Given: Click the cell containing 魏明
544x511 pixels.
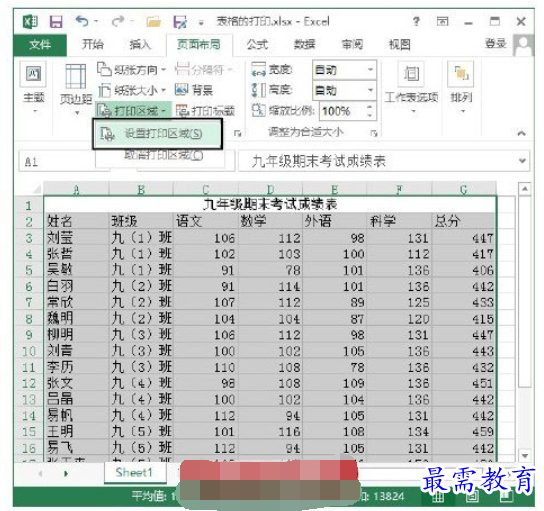Looking at the screenshot, I should tap(76, 318).
